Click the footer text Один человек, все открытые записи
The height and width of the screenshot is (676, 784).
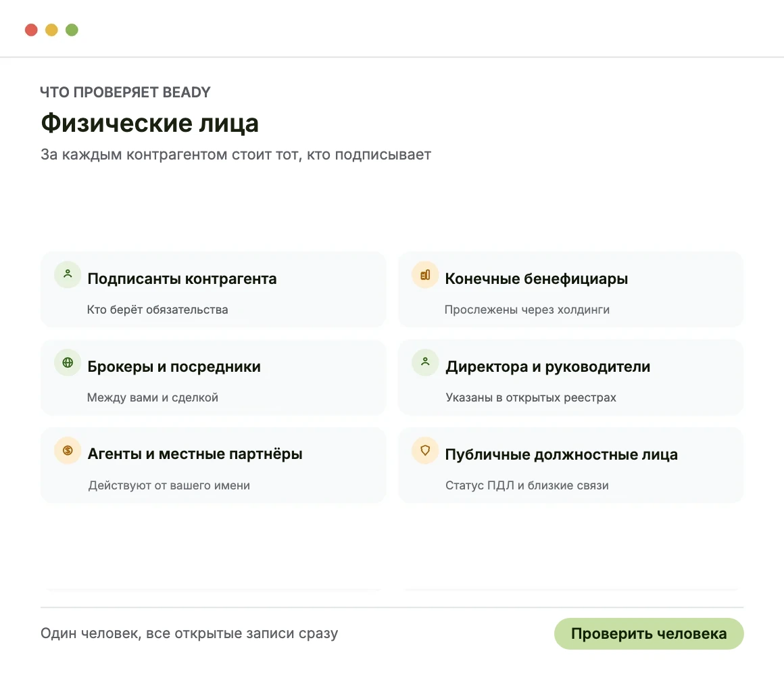(x=189, y=633)
